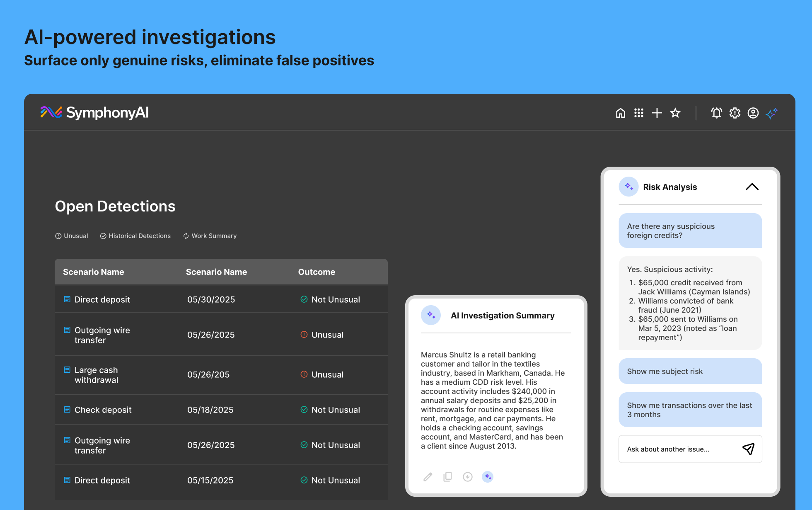The image size is (812, 510).
Task: Open Work Summary tab
Action: click(210, 236)
